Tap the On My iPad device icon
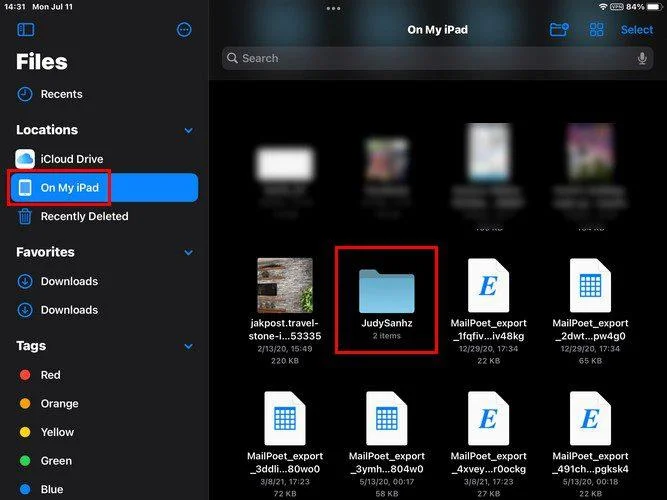This screenshot has width=667, height=500. tap(25, 187)
